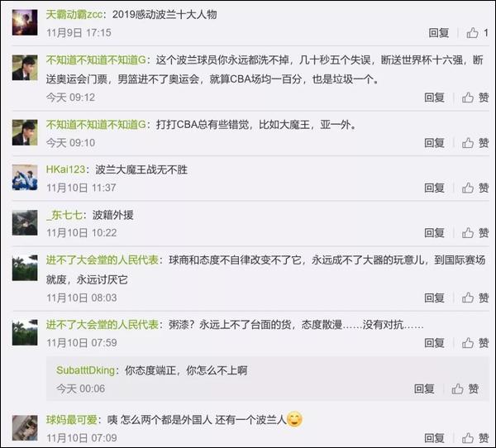
Task: Reply to SubatttDking's nested comment
Action: 424,388
